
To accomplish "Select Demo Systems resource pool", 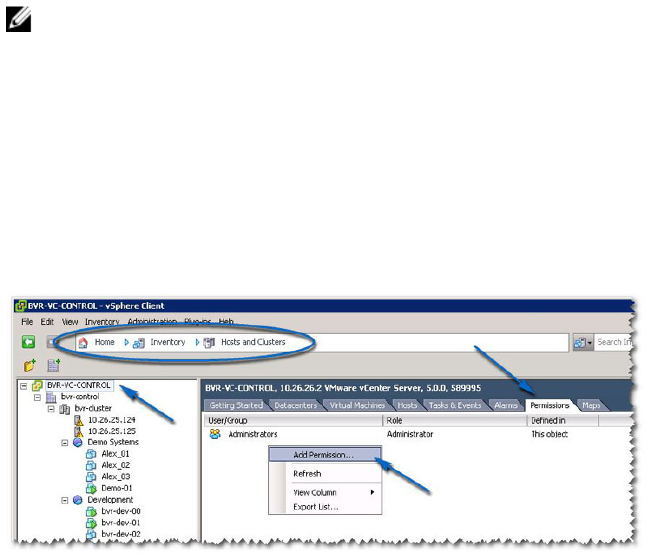I will click(113, 442).
